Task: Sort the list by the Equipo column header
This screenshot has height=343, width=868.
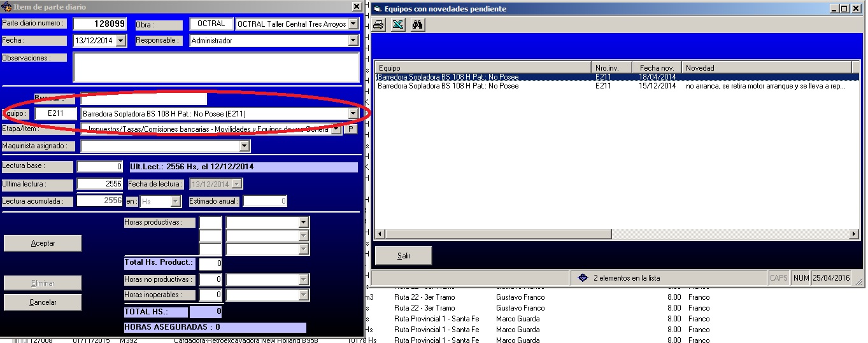Action: click(x=482, y=67)
